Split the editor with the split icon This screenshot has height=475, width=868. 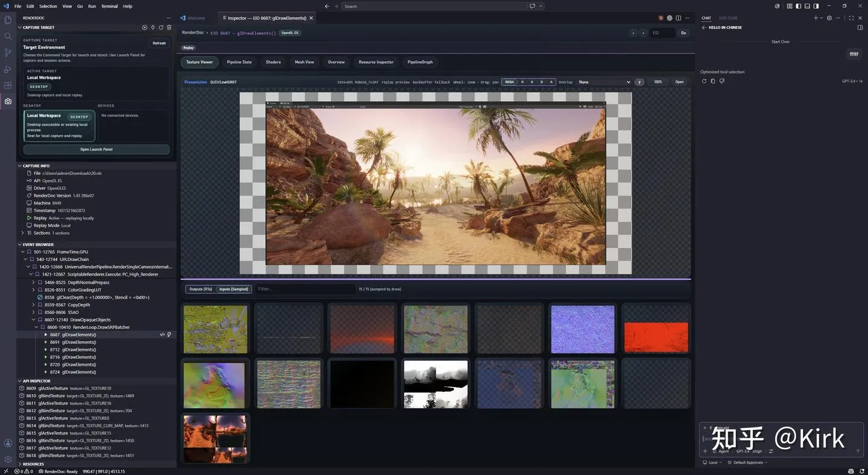[678, 18]
